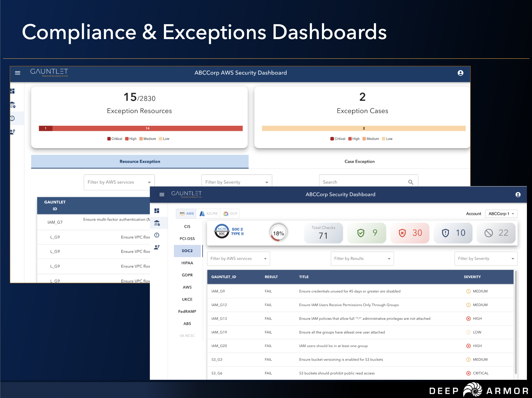Select the AWS framework in compliance list

click(187, 287)
